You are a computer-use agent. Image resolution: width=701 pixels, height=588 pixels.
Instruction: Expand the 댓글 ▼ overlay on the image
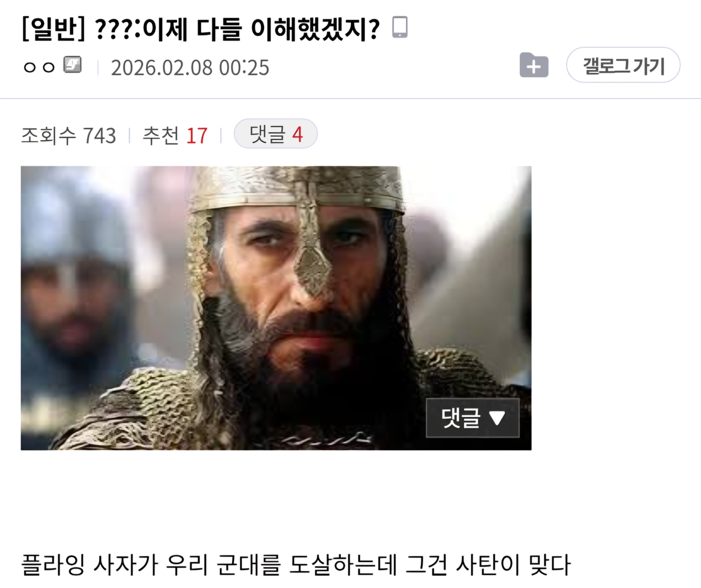pyautogui.click(x=473, y=418)
